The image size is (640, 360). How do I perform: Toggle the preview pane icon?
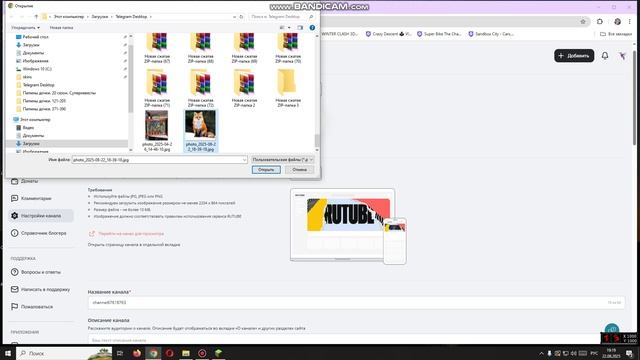pyautogui.click(x=300, y=28)
